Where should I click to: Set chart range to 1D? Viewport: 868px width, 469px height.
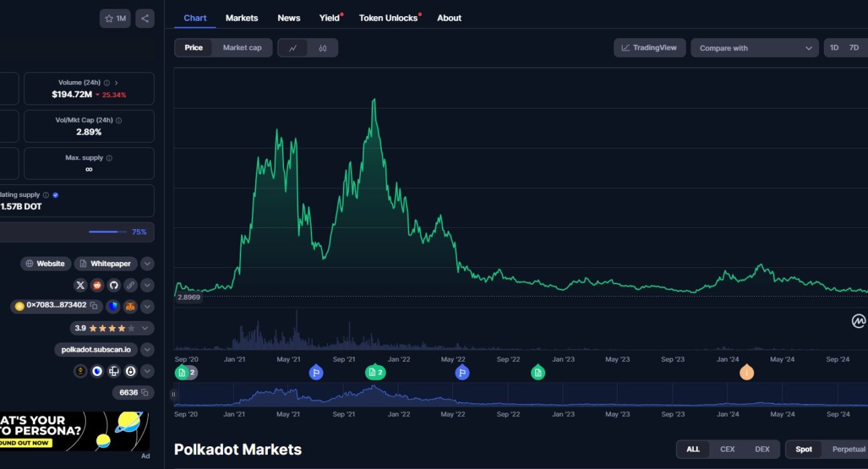pos(835,48)
